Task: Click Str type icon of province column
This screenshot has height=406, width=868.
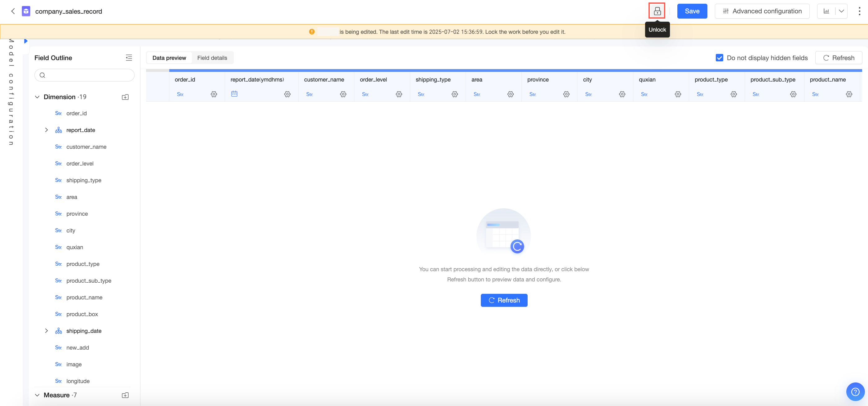Action: [532, 94]
